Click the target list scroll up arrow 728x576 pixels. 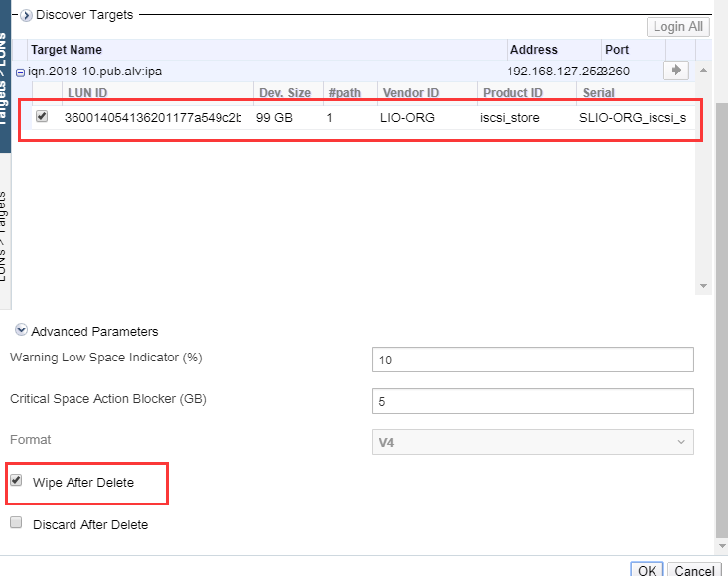[703, 71]
